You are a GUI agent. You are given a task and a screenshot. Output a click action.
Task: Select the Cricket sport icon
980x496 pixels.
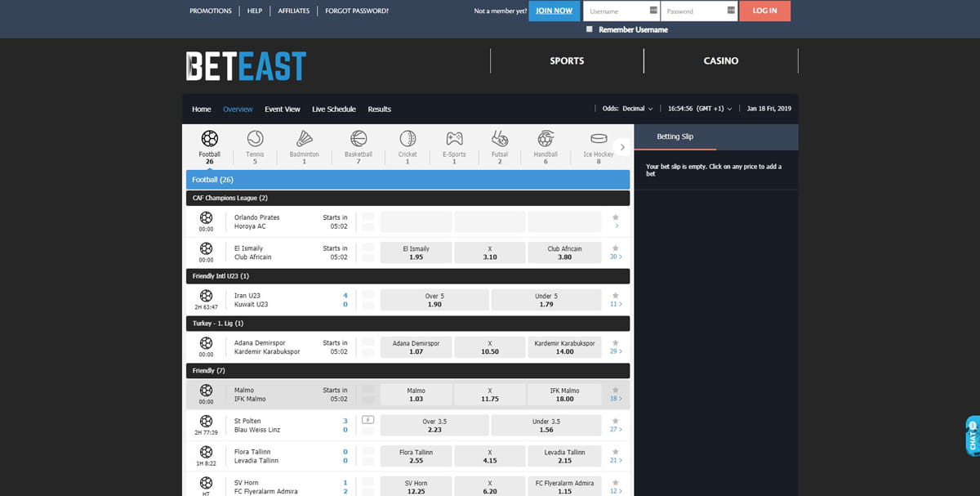(x=408, y=138)
